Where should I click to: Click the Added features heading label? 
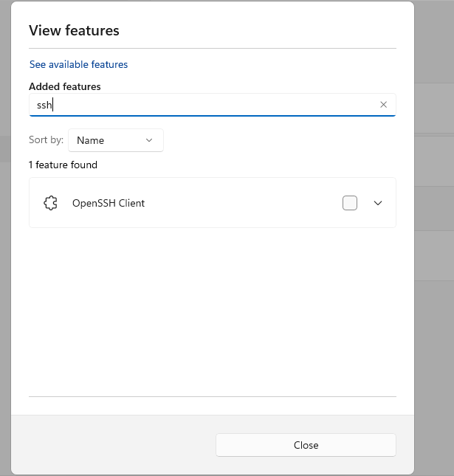tap(65, 86)
